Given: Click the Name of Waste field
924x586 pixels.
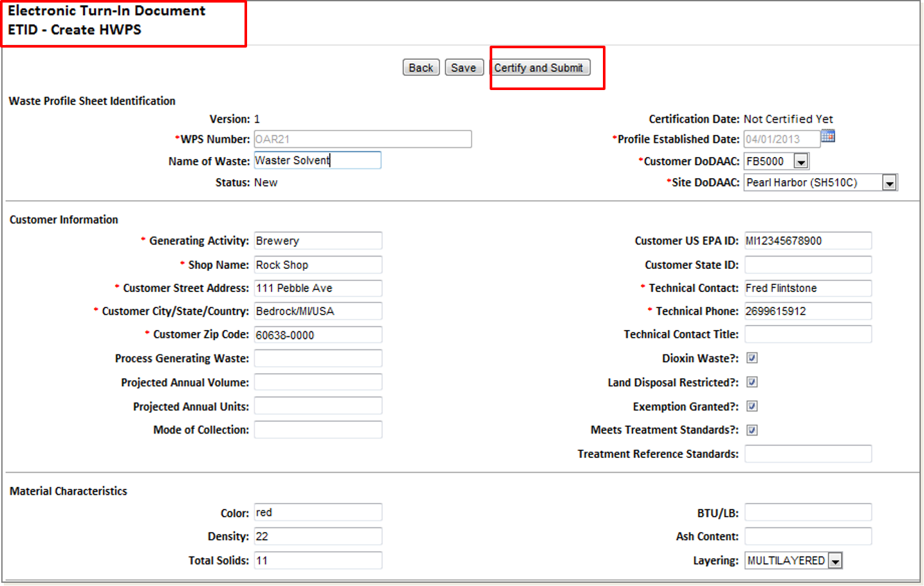Looking at the screenshot, I should point(317,160).
